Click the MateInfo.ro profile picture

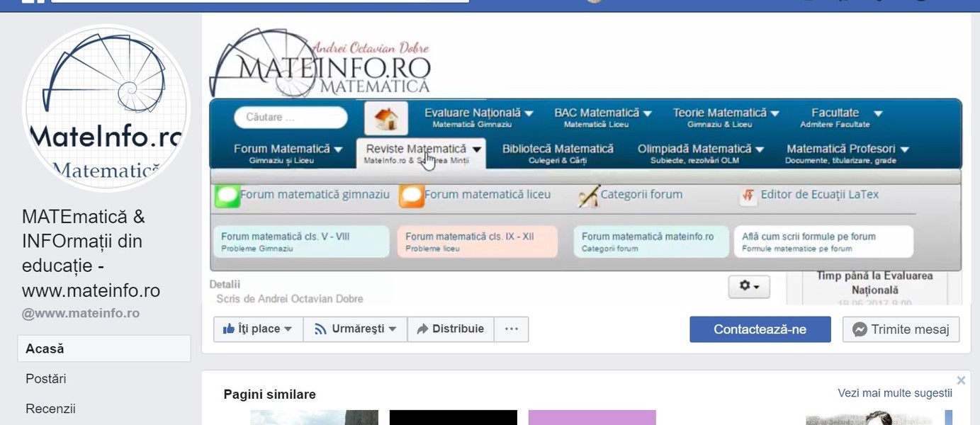[x=106, y=108]
